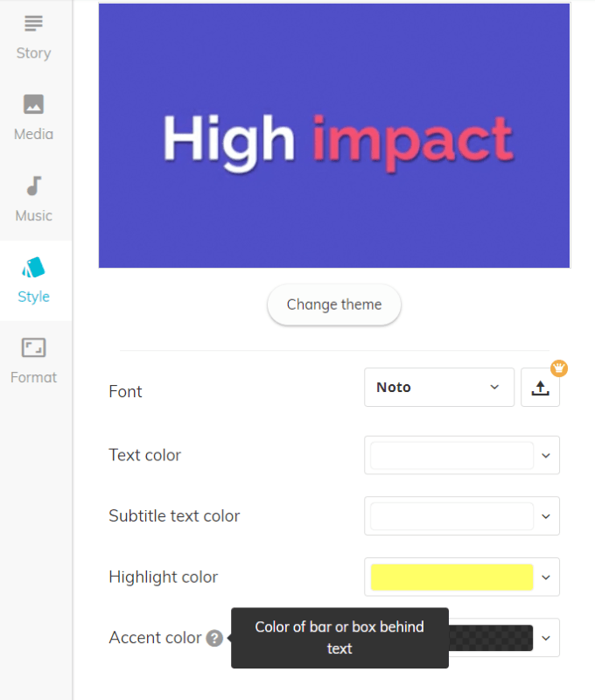Expand the Subtitle text color dropdown

click(x=546, y=516)
